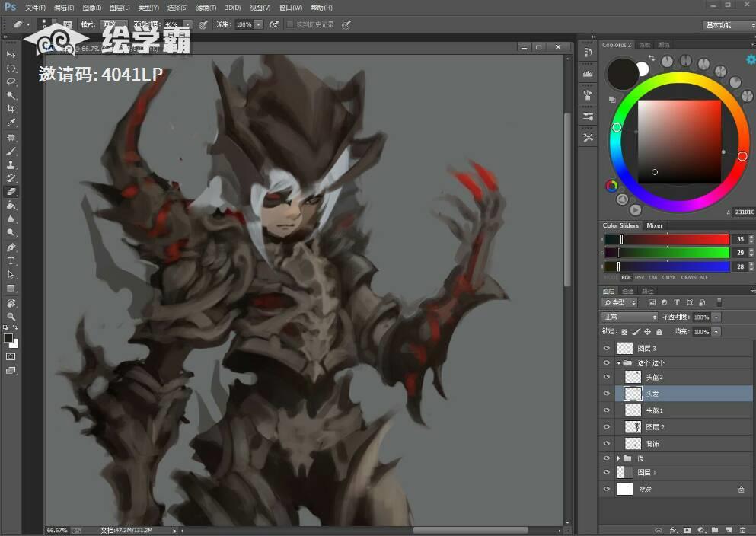Screen dimensions: 756x536
Task: Expand the collapsed 腹 layer group
Action: click(618, 458)
